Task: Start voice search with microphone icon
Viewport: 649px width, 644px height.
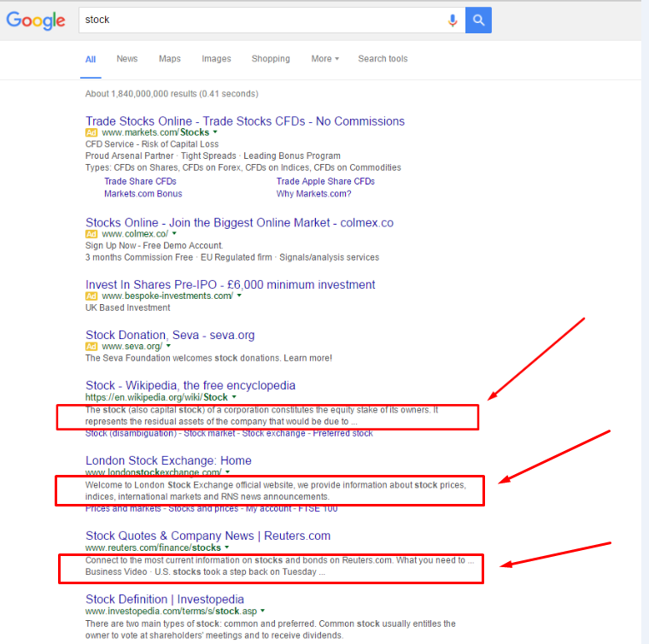Action: click(x=453, y=20)
